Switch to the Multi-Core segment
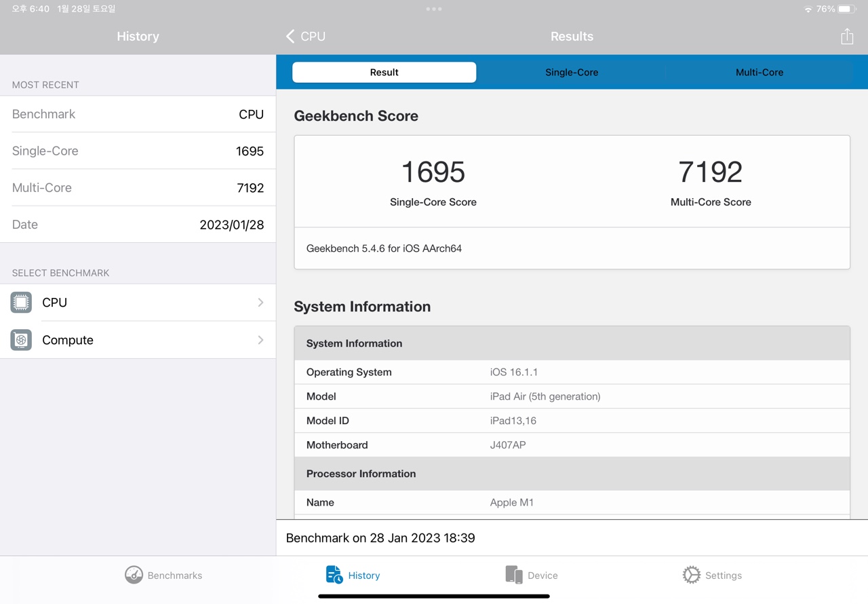The width and height of the screenshot is (868, 604). tap(759, 72)
